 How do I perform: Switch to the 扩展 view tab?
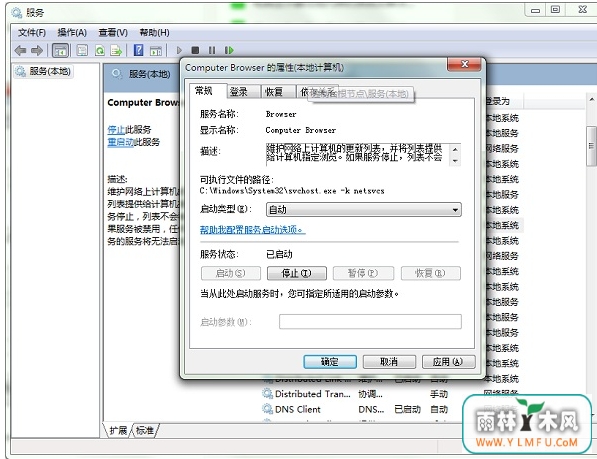click(x=118, y=430)
